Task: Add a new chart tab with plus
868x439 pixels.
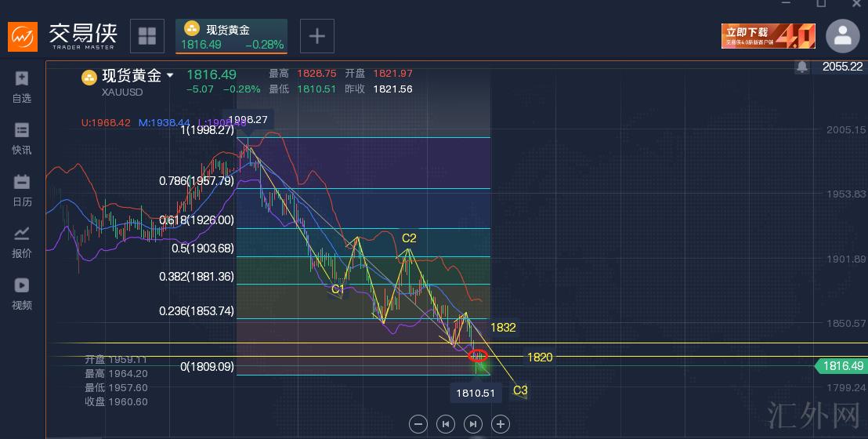Action: tap(316, 36)
